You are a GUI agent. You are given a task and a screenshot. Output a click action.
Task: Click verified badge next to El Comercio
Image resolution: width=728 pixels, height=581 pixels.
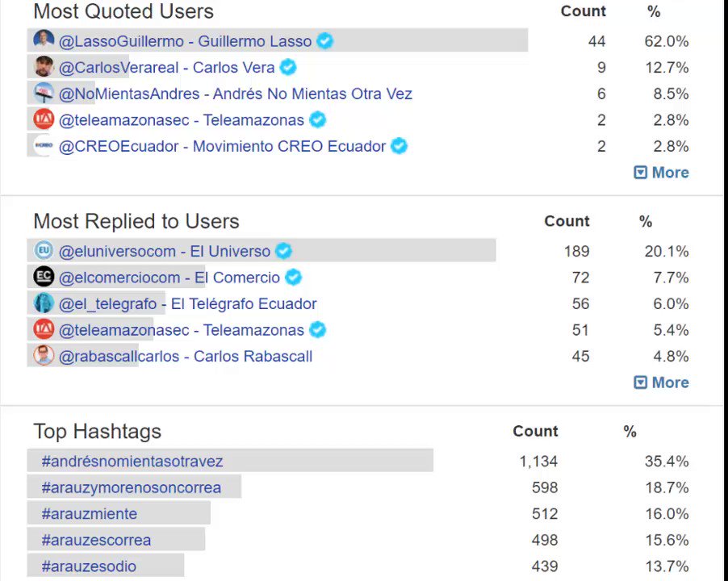tap(294, 278)
